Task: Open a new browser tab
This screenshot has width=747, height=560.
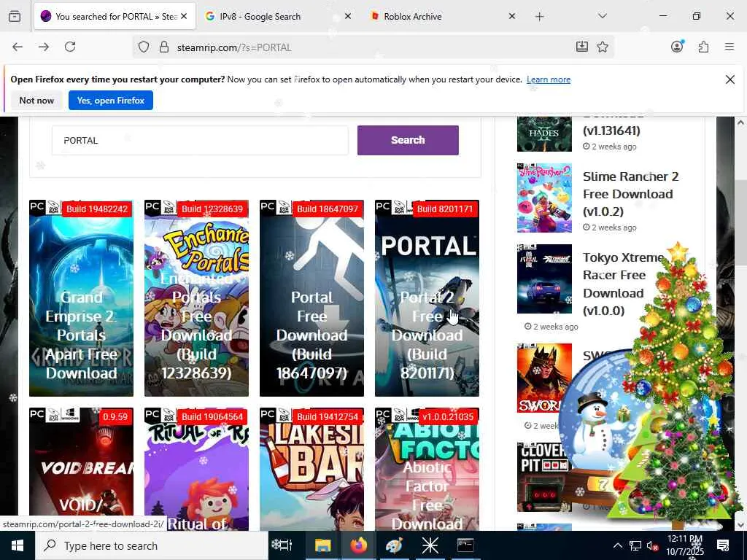Action: (539, 17)
